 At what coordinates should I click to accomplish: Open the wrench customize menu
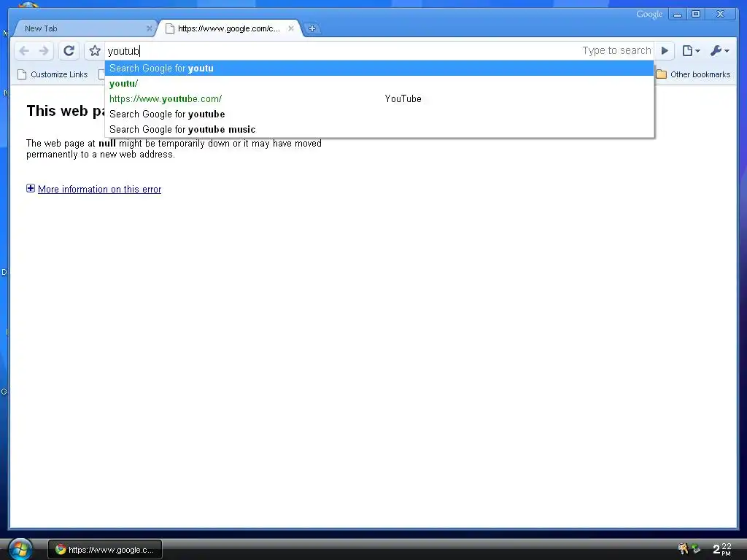click(x=719, y=50)
